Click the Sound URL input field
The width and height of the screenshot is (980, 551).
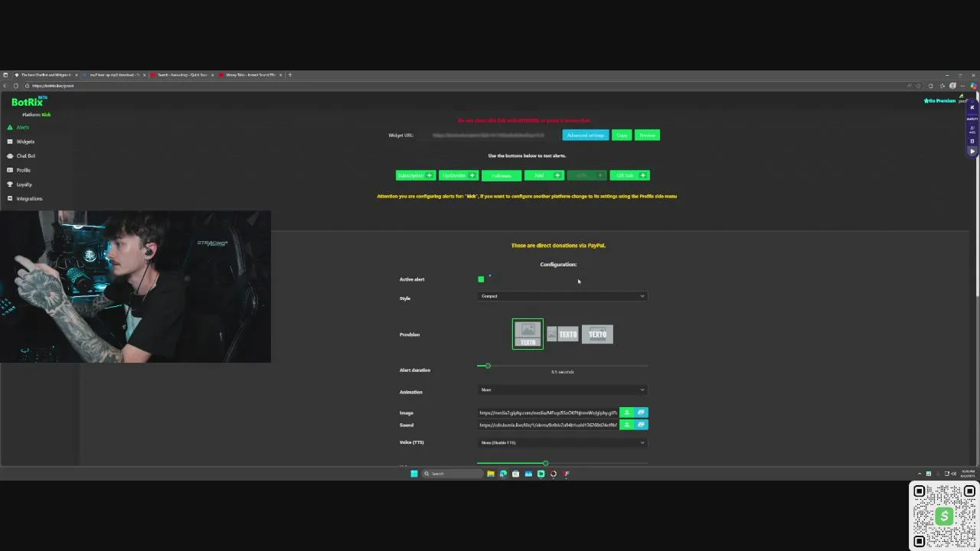(548, 425)
